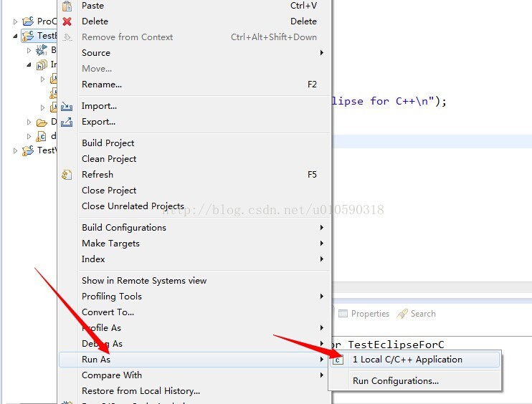Choose Paste from the context menu
Screen dimensions: 532x404
[x=194, y=6]
